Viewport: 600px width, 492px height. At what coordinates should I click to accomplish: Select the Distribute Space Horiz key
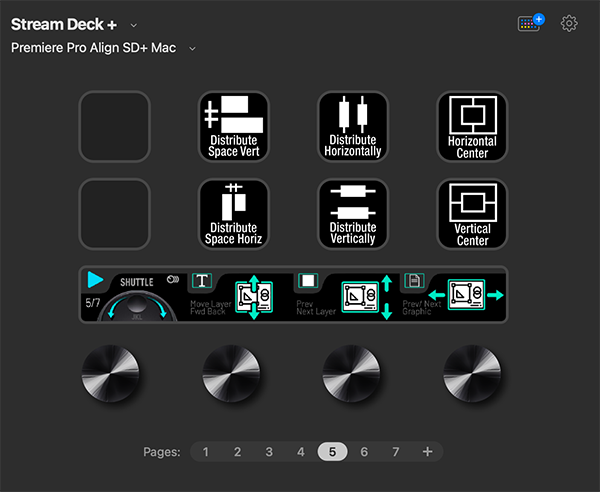click(x=233, y=214)
